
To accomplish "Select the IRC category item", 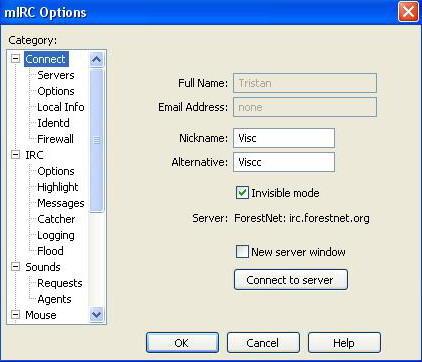I will (34, 155).
